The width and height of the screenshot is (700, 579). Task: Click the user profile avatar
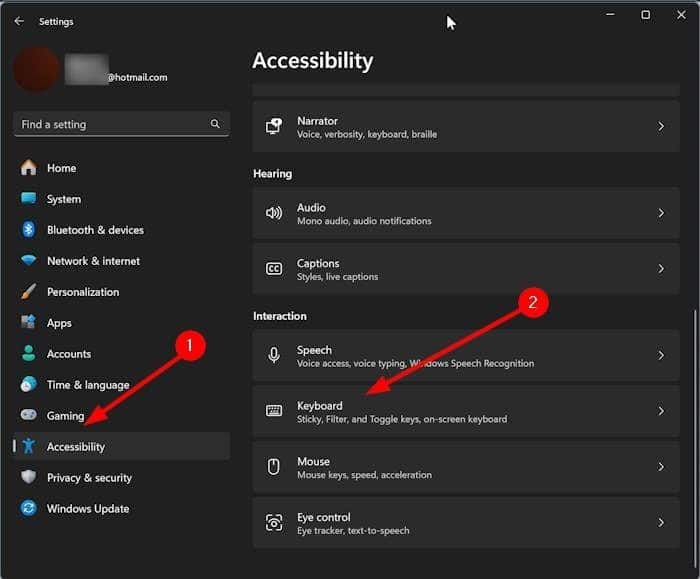coord(37,70)
